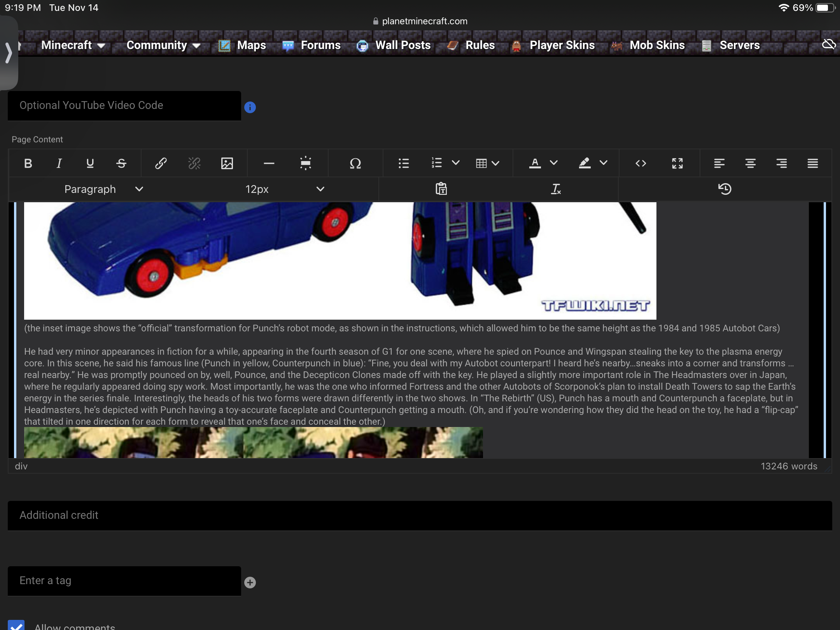Open text color picker arrow

point(554,163)
